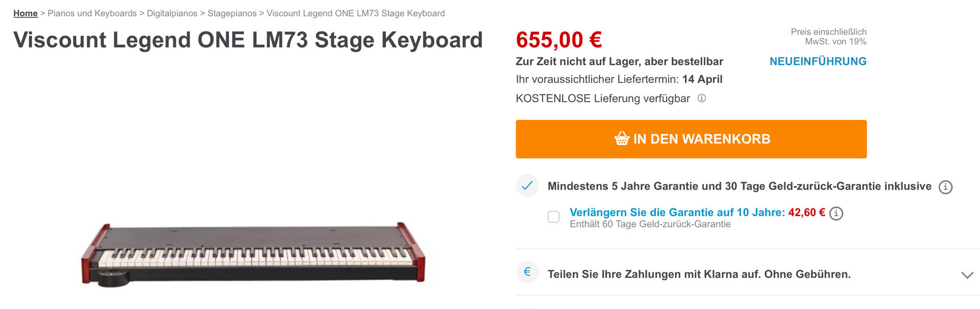Open the keyboard product image
Image resolution: width=980 pixels, height=309 pixels.
253,254
